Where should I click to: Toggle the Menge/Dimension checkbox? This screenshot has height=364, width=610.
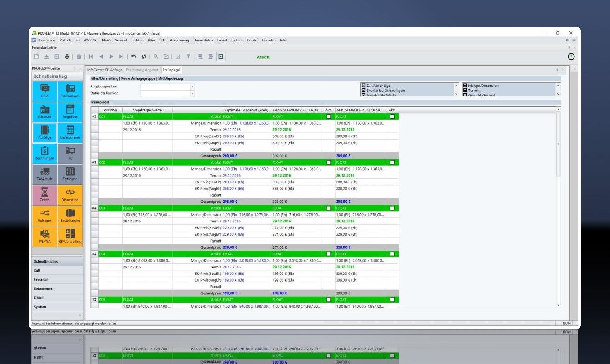tap(465, 86)
